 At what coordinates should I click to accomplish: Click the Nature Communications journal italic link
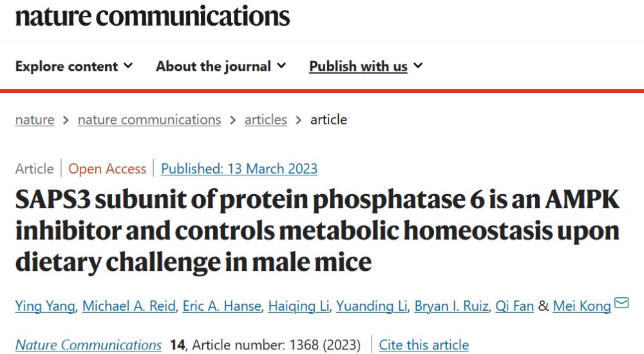pyautogui.click(x=88, y=344)
